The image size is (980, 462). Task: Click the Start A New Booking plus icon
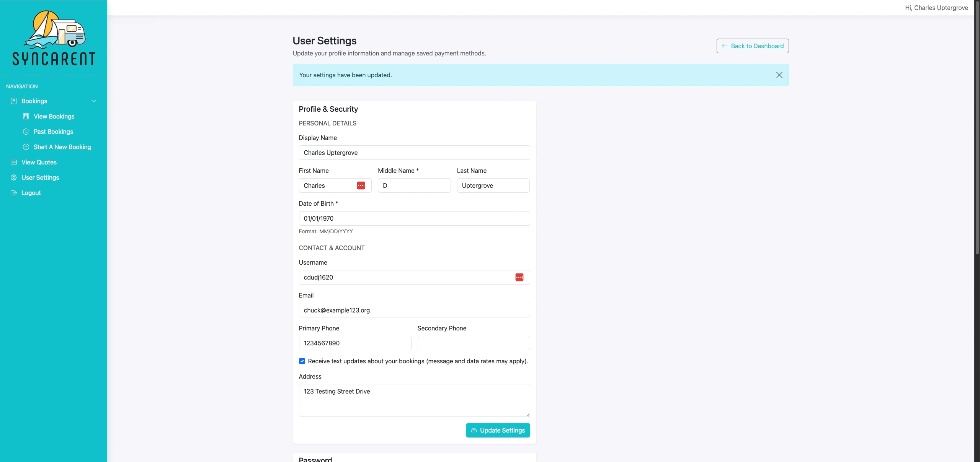(x=26, y=147)
